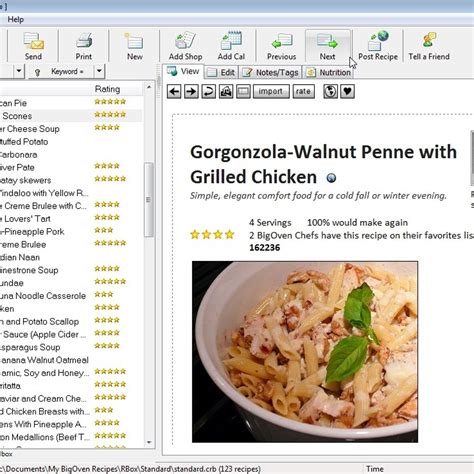Select the 'undae' recipe row
The image size is (474, 474).
tap(72, 283)
